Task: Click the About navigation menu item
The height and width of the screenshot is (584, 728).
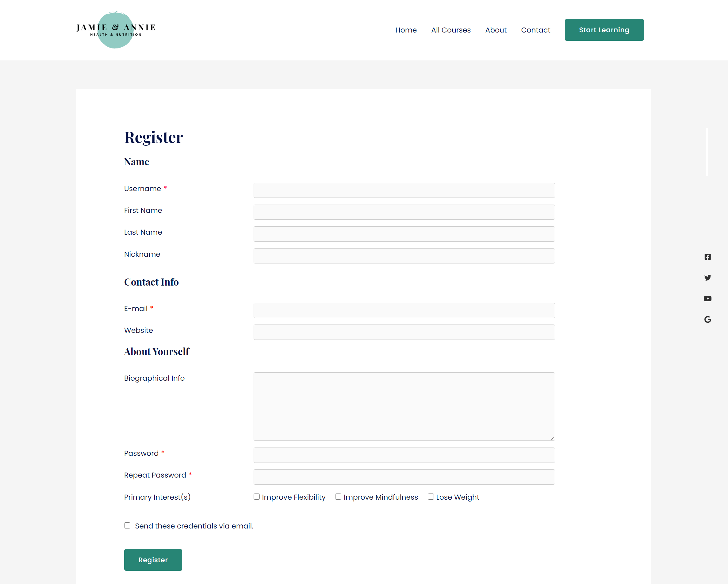Action: (x=496, y=30)
